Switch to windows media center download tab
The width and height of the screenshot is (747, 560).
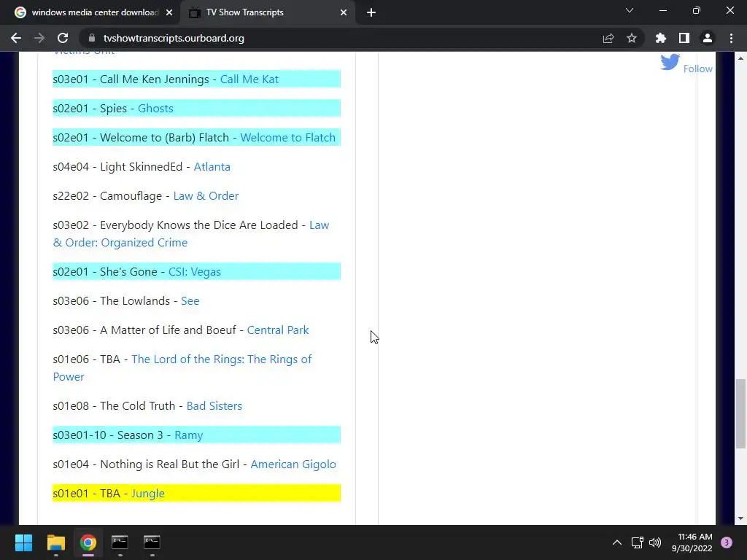(x=90, y=12)
